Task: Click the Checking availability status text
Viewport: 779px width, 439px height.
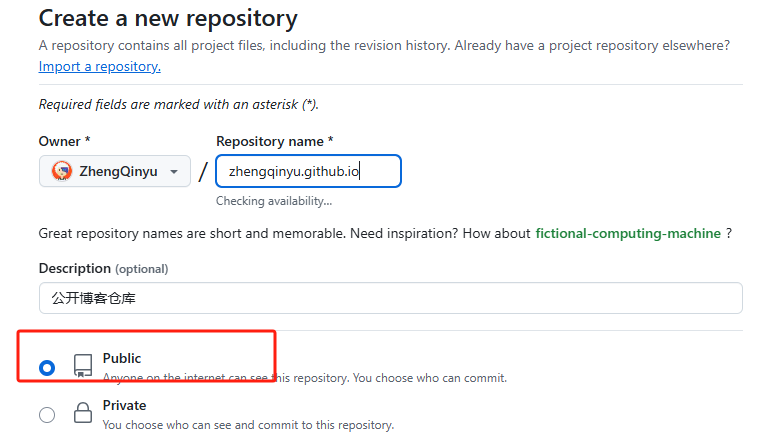Action: (x=274, y=201)
